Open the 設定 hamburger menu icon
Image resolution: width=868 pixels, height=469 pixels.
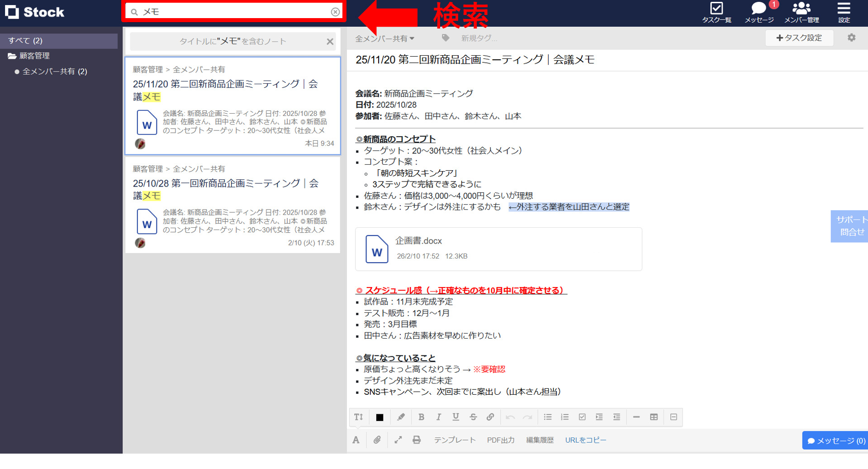click(844, 11)
